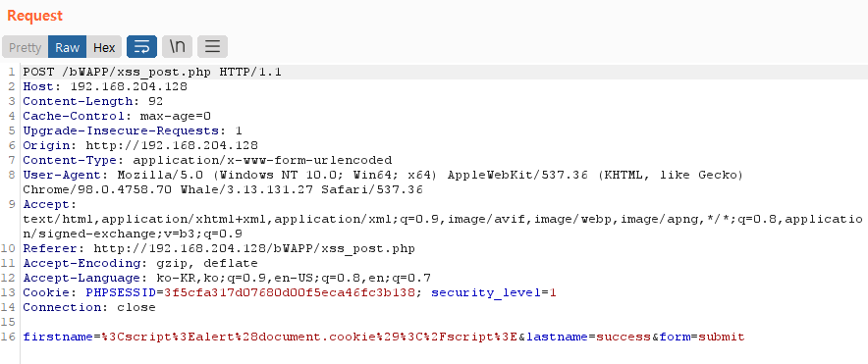Click the Request panel title
The width and height of the screenshot is (868, 364).
pyautogui.click(x=35, y=16)
